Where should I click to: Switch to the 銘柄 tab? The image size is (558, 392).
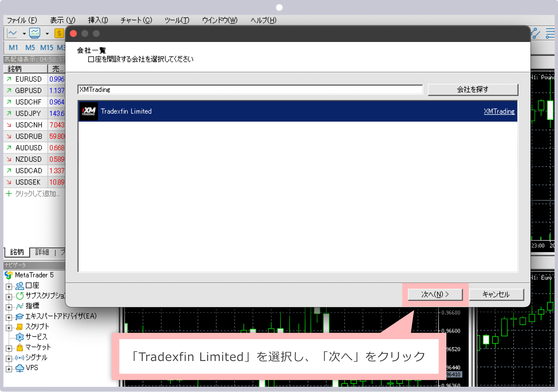pos(17,252)
